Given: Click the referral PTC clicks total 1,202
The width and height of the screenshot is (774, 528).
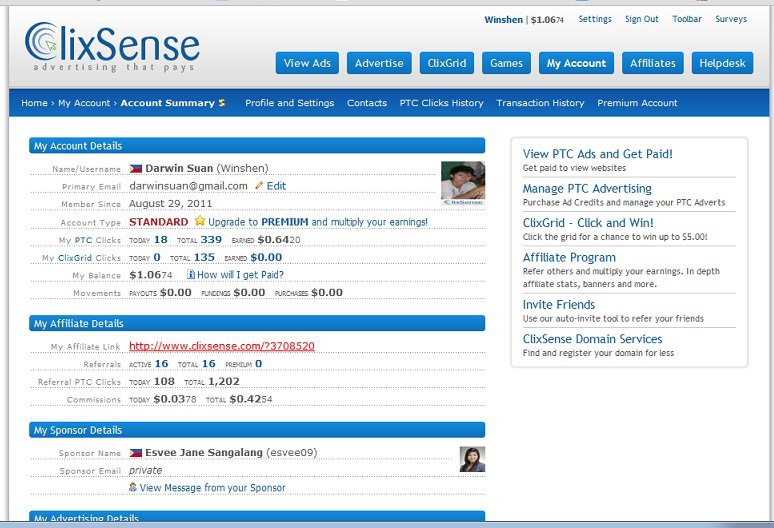Looking at the screenshot, I should pos(224,381).
